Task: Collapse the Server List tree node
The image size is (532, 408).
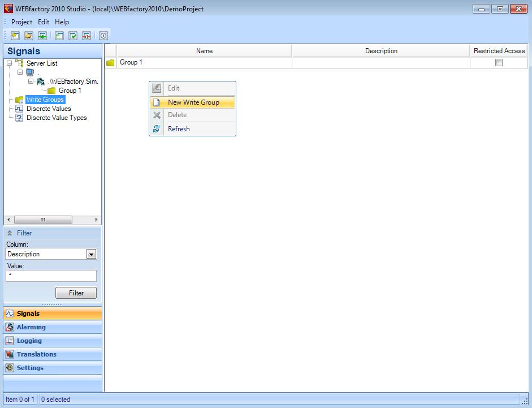Action: [10, 63]
